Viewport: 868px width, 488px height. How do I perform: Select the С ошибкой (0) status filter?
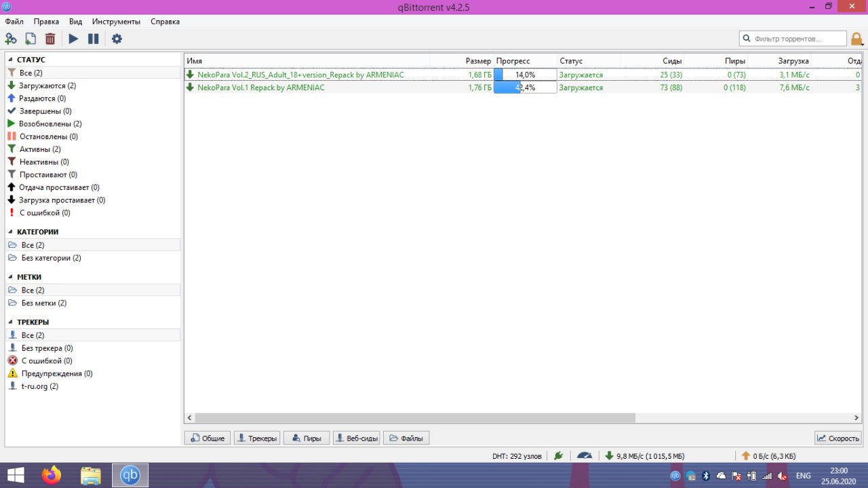coord(93,213)
